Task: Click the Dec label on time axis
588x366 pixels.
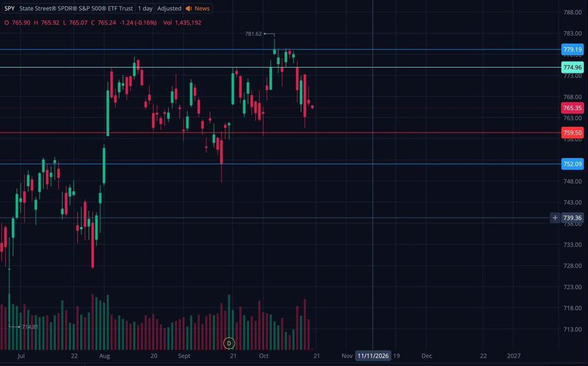Action: tap(427, 356)
